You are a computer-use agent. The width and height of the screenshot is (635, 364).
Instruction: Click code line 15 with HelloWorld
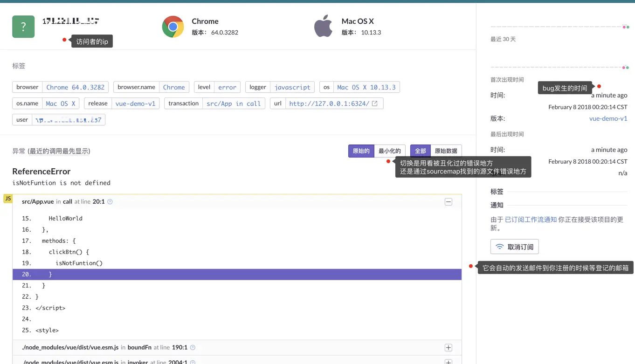tap(237, 219)
